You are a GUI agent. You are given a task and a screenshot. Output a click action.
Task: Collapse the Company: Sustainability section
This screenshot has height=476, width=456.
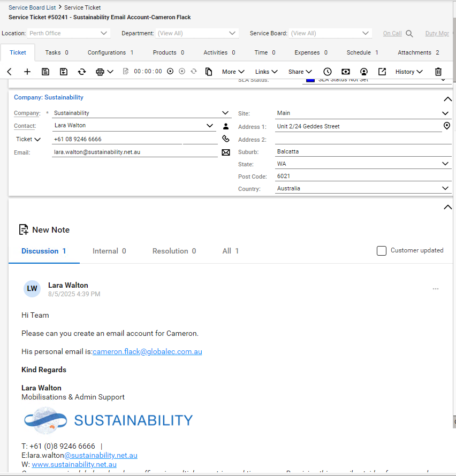(x=448, y=99)
